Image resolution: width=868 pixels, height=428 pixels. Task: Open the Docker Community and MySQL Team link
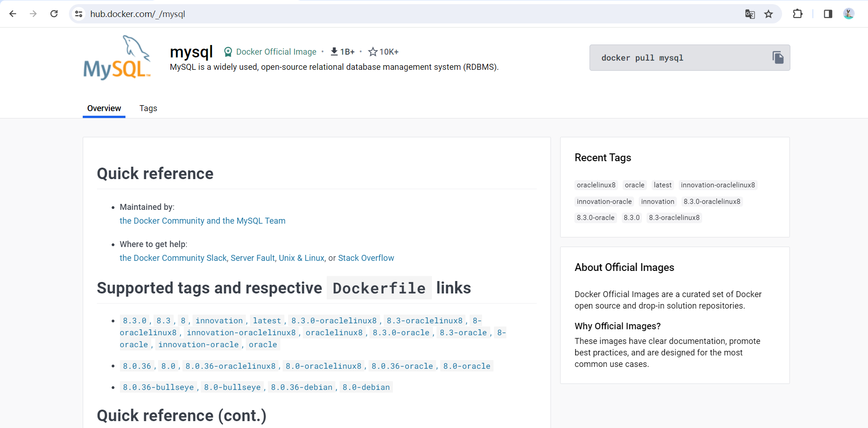(203, 221)
